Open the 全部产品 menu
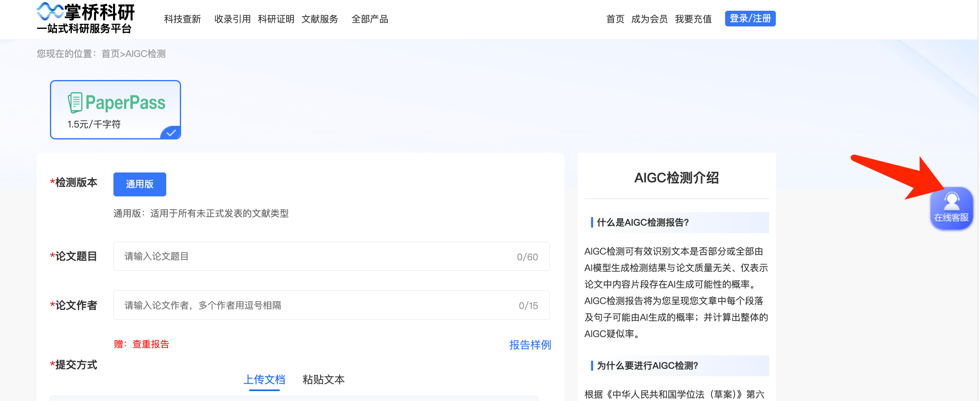This screenshot has height=401, width=980. point(370,19)
